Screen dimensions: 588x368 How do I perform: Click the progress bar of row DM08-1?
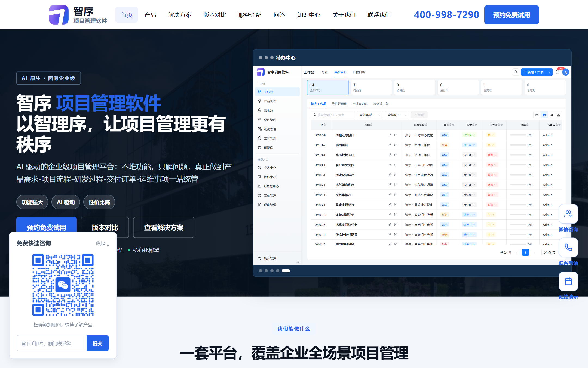518,165
